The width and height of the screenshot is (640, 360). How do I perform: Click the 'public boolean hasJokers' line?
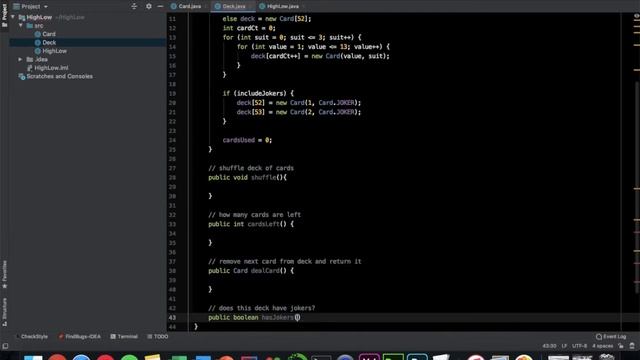pyautogui.click(x=254, y=318)
